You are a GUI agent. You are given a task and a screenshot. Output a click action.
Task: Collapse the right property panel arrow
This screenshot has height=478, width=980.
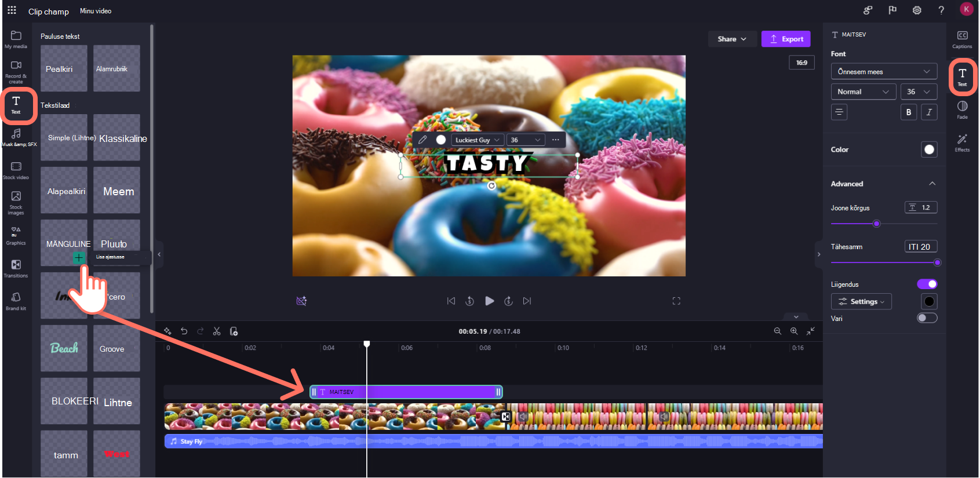pyautogui.click(x=818, y=254)
